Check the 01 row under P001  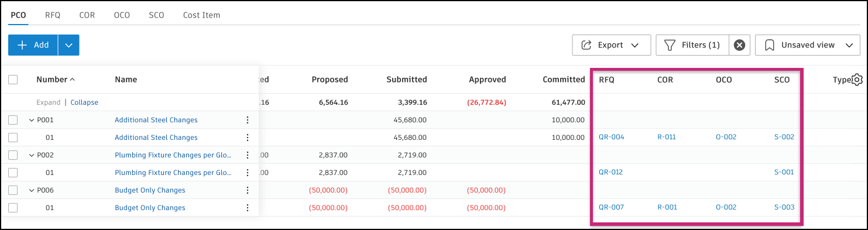(x=13, y=138)
